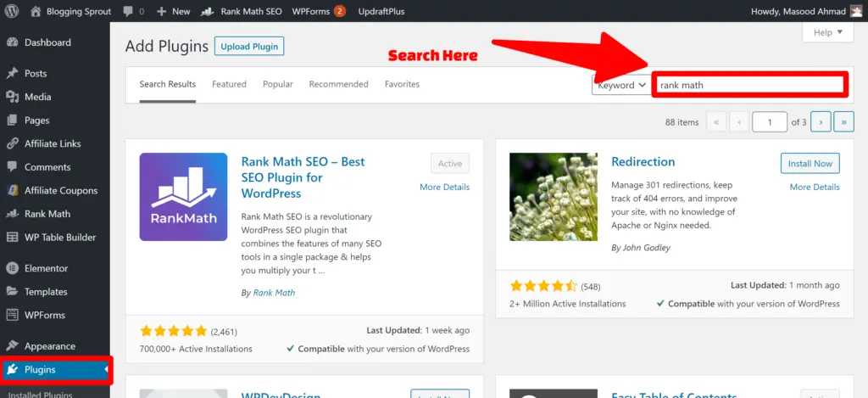Switch to the Recommended tab
The image size is (868, 398).
pyautogui.click(x=338, y=84)
